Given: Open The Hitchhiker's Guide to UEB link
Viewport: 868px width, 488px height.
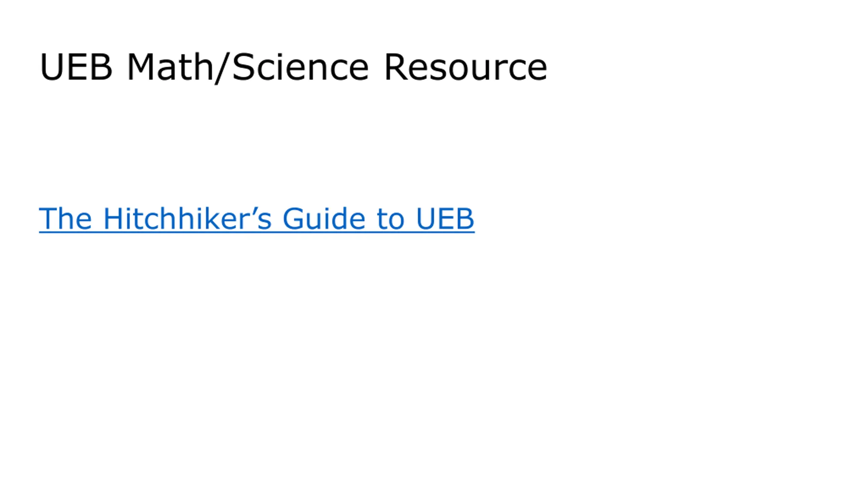Looking at the screenshot, I should click(x=257, y=219).
